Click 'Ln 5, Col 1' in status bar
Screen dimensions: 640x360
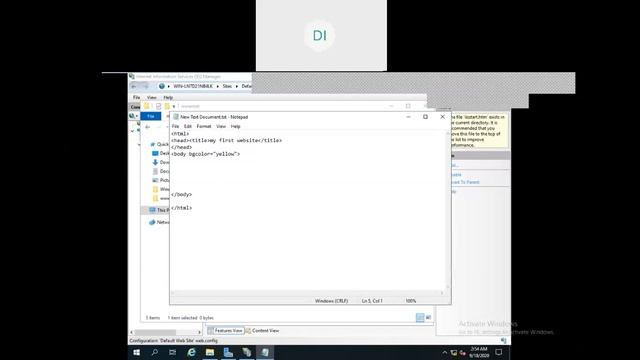(x=372, y=301)
